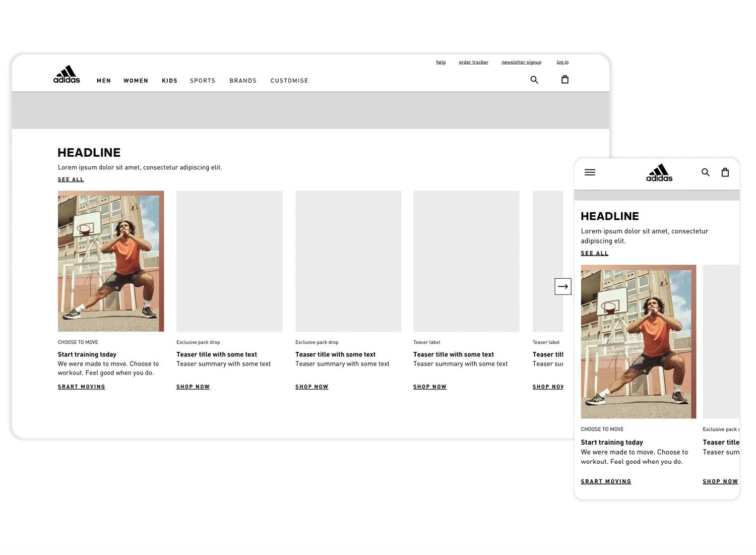The image size is (756, 555).
Task: Click the Start training today teaser photo
Action: click(110, 261)
